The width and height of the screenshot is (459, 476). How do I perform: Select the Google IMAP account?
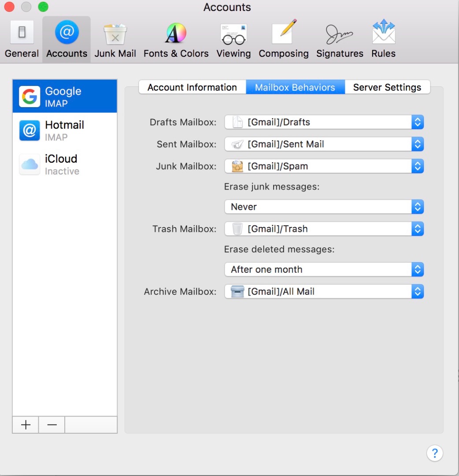point(65,96)
